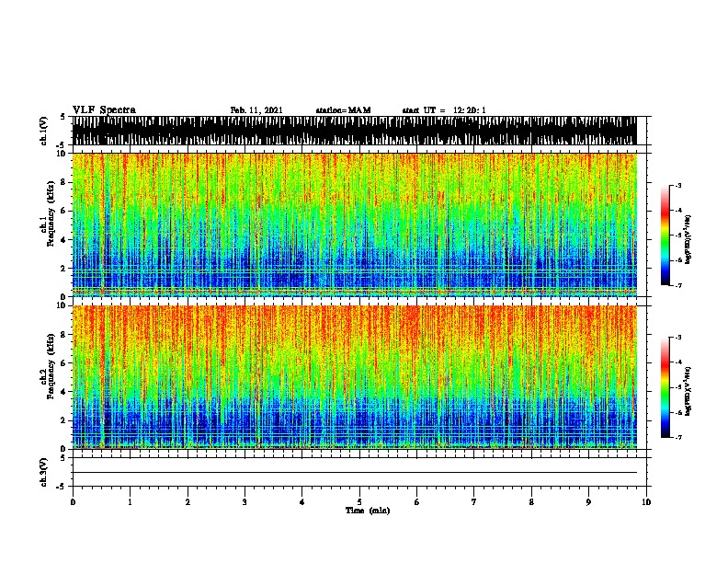Select the date text "Feb. 11, 2021"
Viewport: 728px width, 563px height.
(x=256, y=110)
